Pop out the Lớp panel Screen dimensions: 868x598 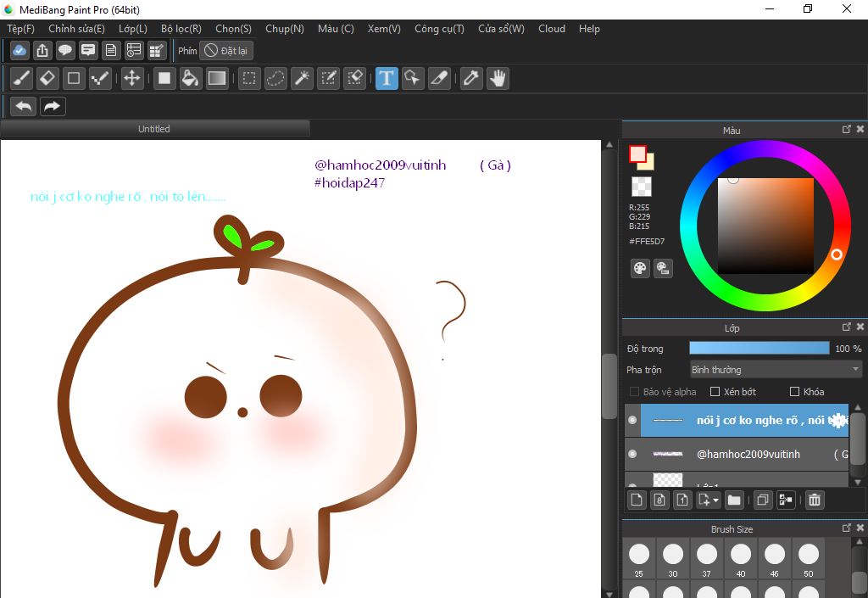847,327
